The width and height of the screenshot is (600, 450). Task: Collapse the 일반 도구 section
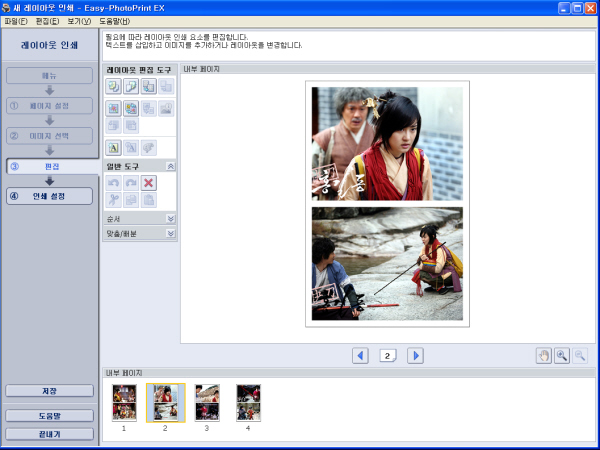click(x=171, y=166)
